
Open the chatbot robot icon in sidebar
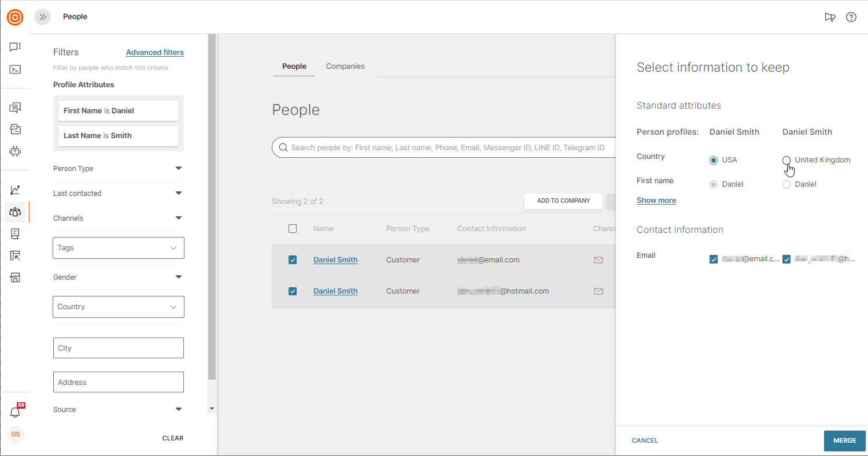point(15,151)
